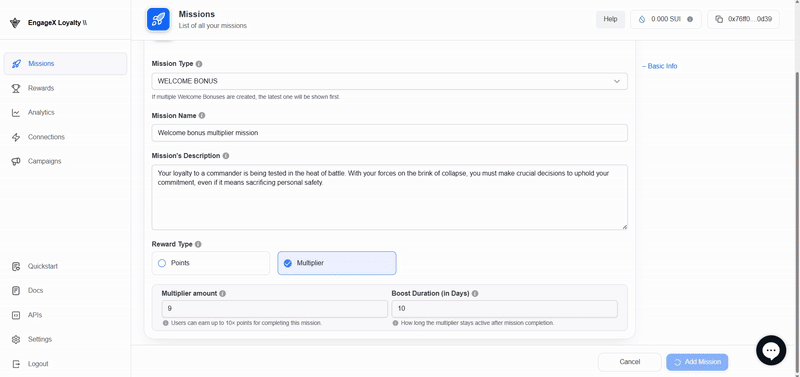Screen dimensions: 800x377
Task: Click the blue rocket Missions header icon
Action: click(159, 19)
